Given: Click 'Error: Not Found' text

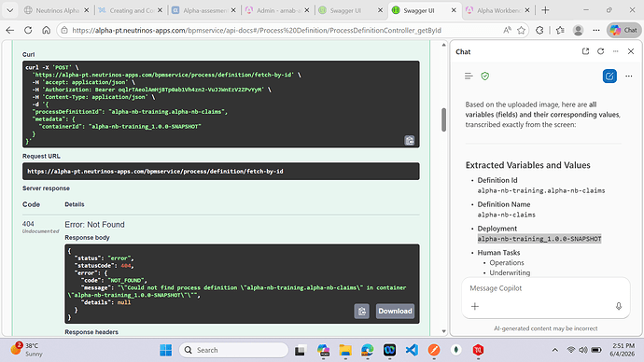Looking at the screenshot, I should click(x=94, y=225).
